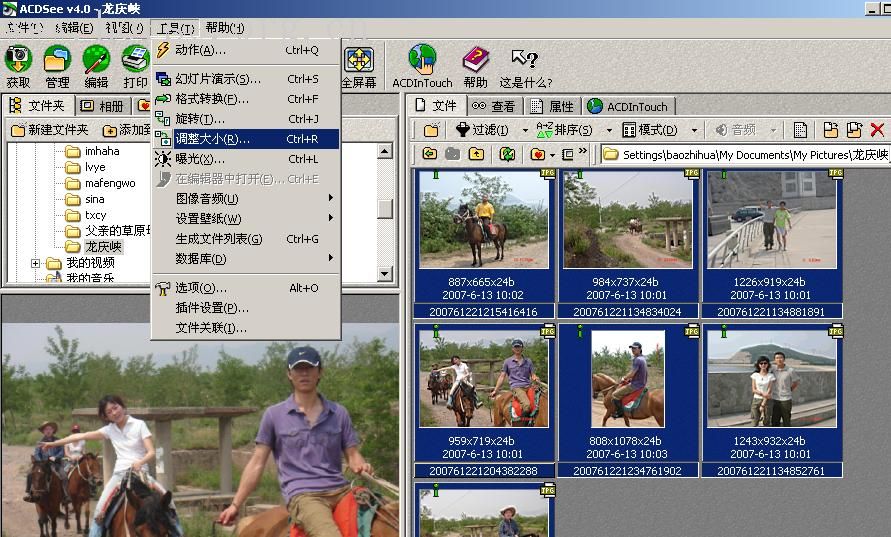This screenshot has width=891, height=537.
Task: Open the 模式 dropdown arrow
Action: click(694, 131)
